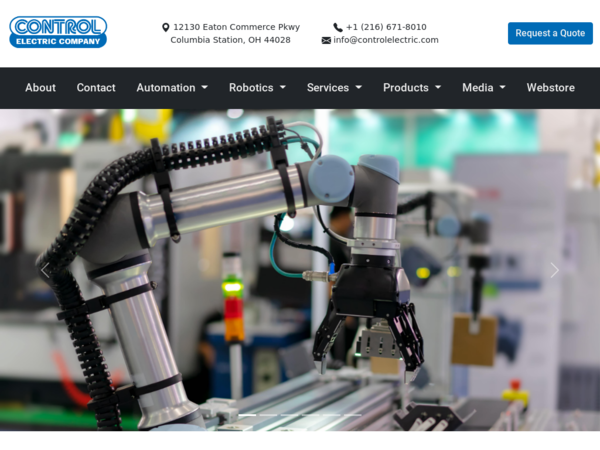Viewport: 600px width, 450px height.
Task: Click the Columbia Station, OH 44028 text
Action: (x=230, y=40)
